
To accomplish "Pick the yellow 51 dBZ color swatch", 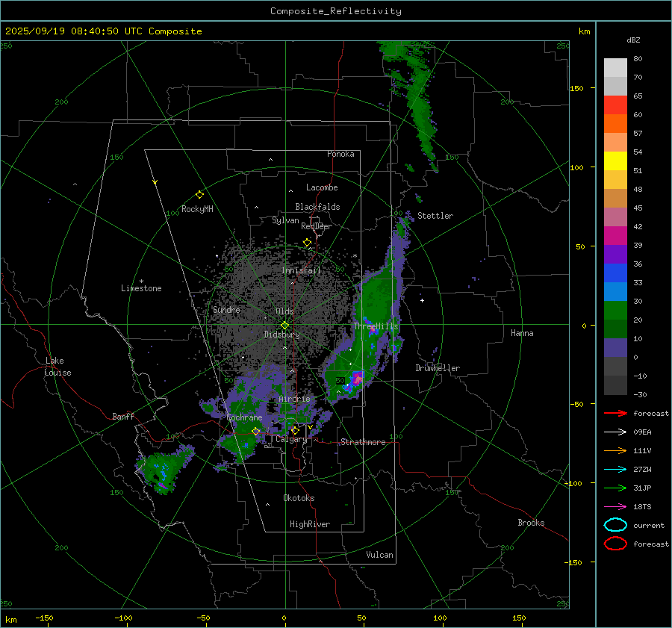I will coord(615,161).
